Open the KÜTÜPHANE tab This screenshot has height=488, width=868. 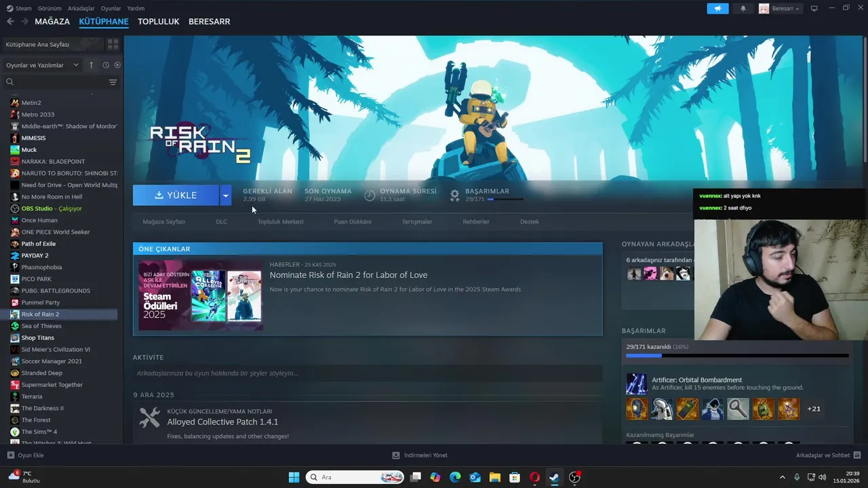tap(104, 22)
